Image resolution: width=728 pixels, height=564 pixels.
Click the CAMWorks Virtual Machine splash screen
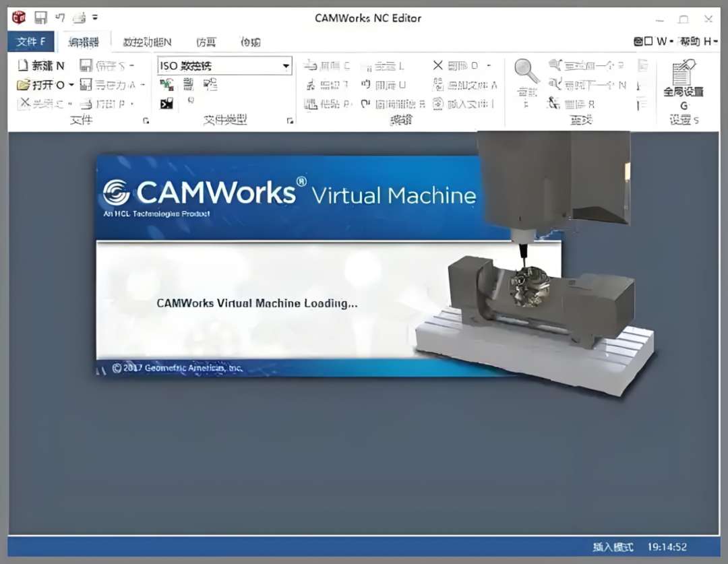tap(328, 265)
